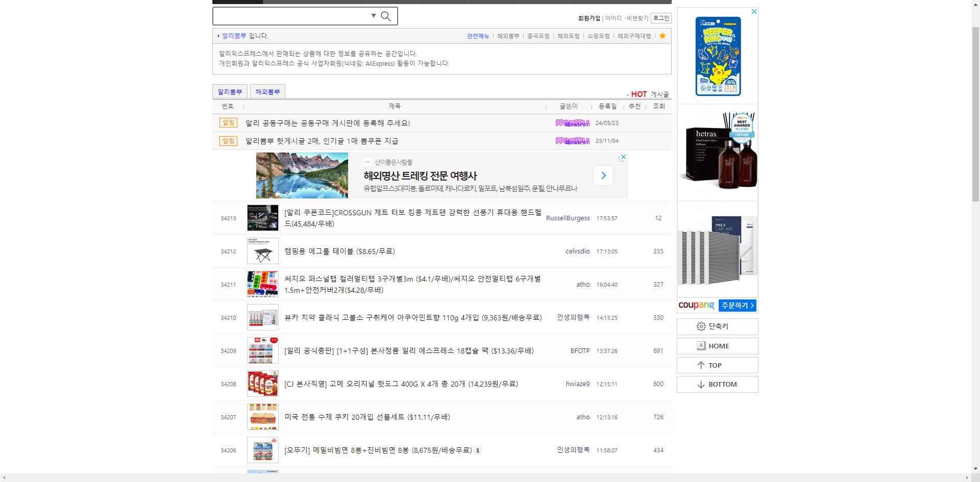The image size is (980, 482).
Task: Switch to the 해외뽐뿌 tab
Action: [x=267, y=92]
